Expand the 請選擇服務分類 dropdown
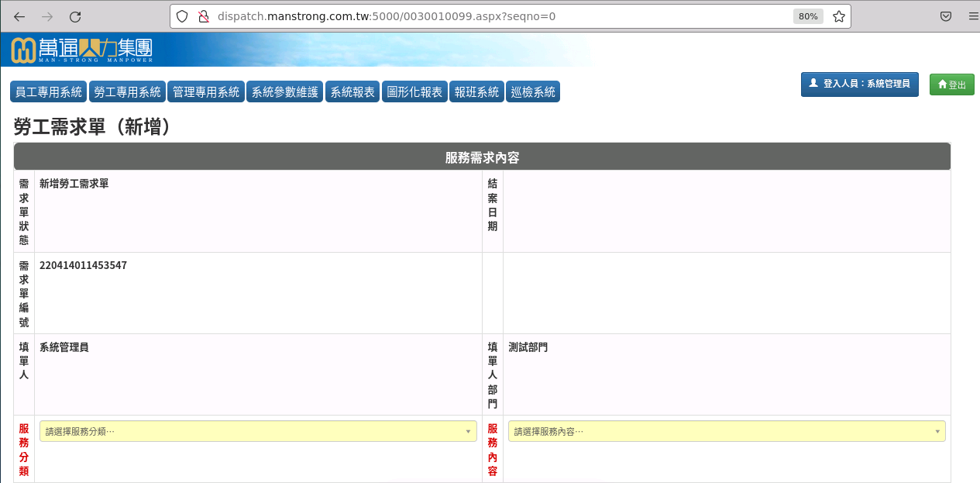Screen dimensions: 980x483 (258, 431)
